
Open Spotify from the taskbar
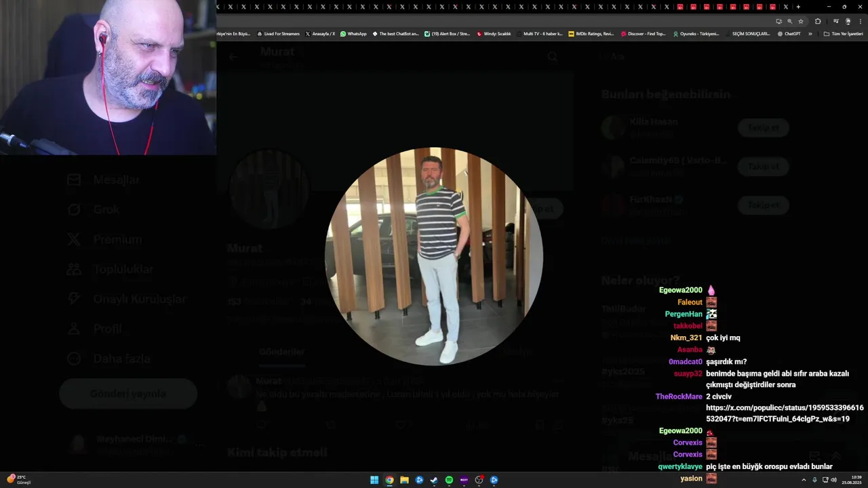449,480
